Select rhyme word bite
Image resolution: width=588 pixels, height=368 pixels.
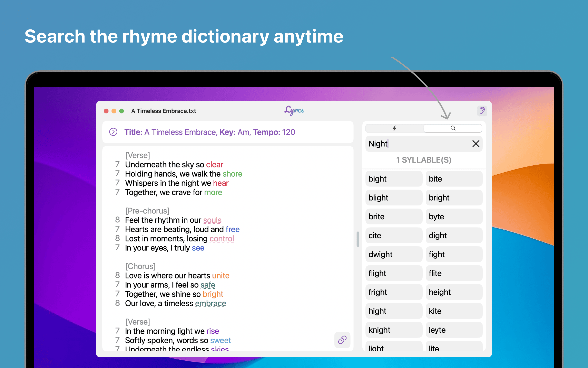click(x=454, y=179)
